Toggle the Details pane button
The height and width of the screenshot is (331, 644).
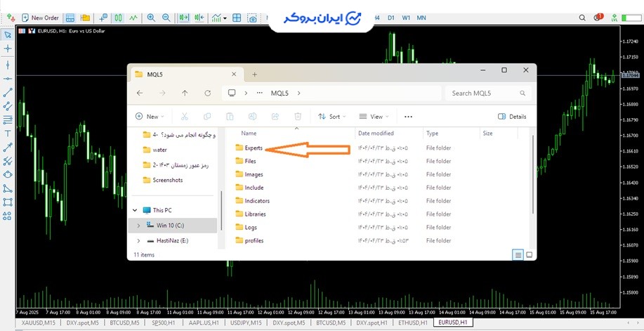point(512,117)
